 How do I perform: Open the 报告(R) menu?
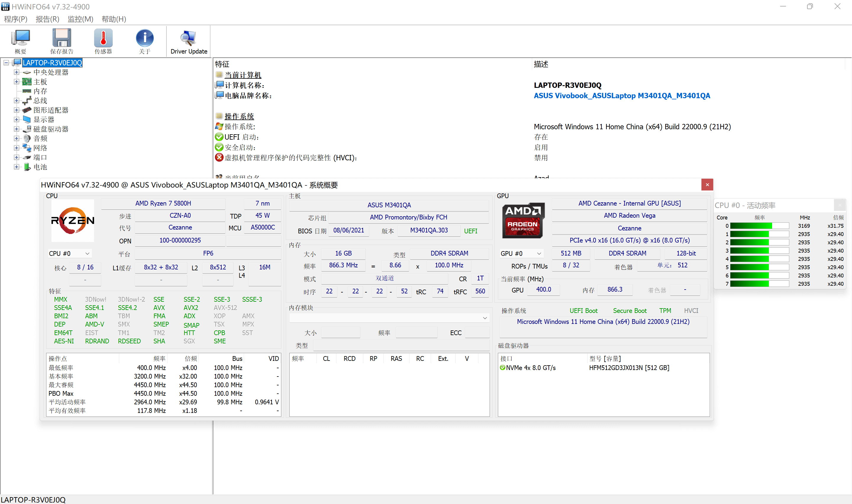pos(47,19)
